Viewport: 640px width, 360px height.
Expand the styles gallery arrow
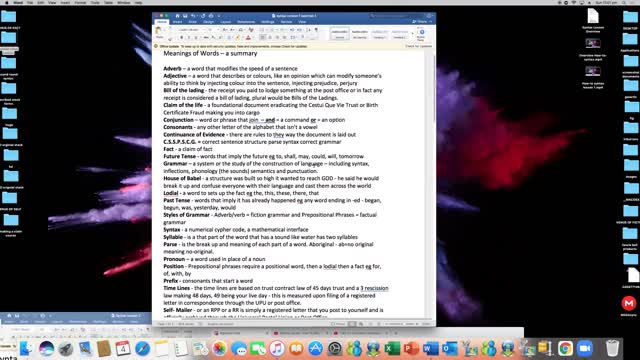(x=412, y=33)
